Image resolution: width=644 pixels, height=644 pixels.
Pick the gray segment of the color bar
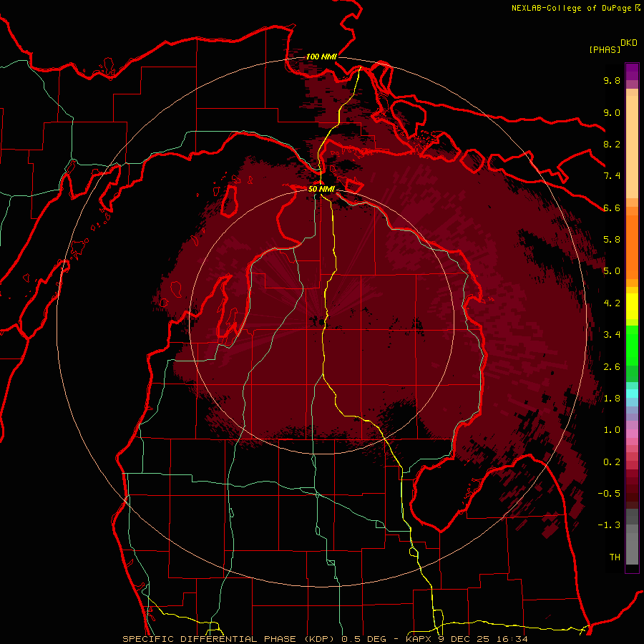coord(632,536)
